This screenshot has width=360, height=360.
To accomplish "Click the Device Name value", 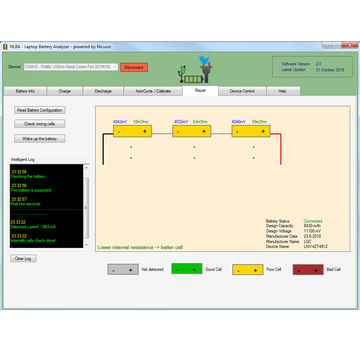I will coord(315,246).
